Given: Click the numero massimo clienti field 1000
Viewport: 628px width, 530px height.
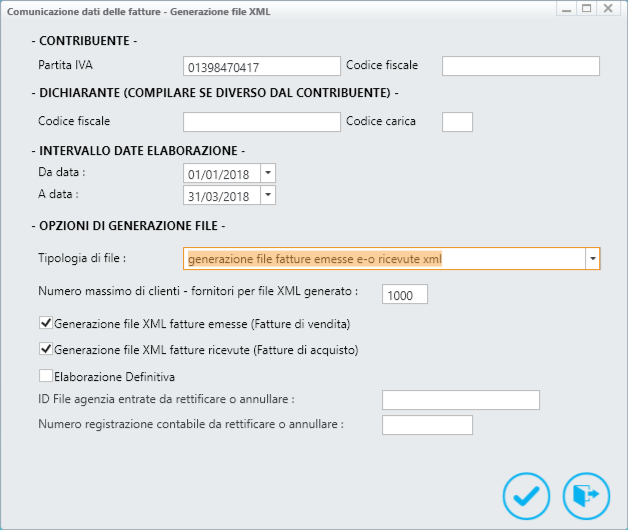Looking at the screenshot, I should coord(405,294).
